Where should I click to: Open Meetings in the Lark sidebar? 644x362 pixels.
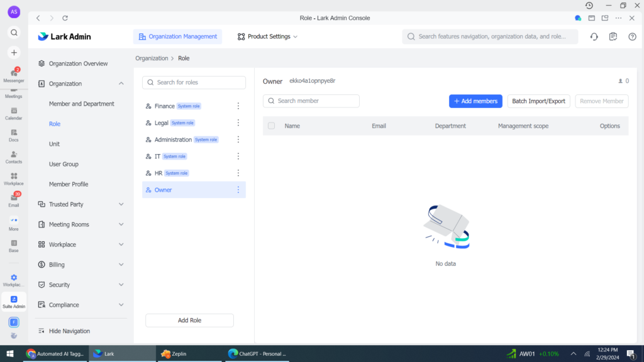click(x=14, y=94)
